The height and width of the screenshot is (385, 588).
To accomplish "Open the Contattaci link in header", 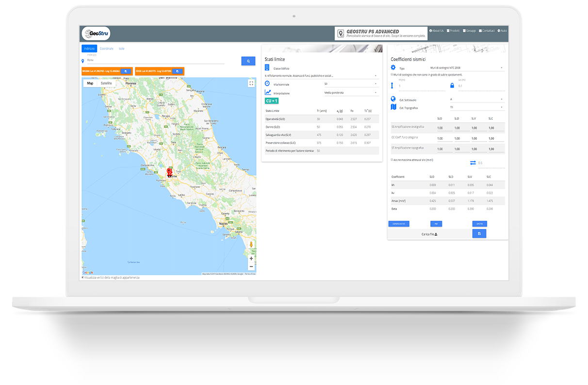I will click(487, 31).
